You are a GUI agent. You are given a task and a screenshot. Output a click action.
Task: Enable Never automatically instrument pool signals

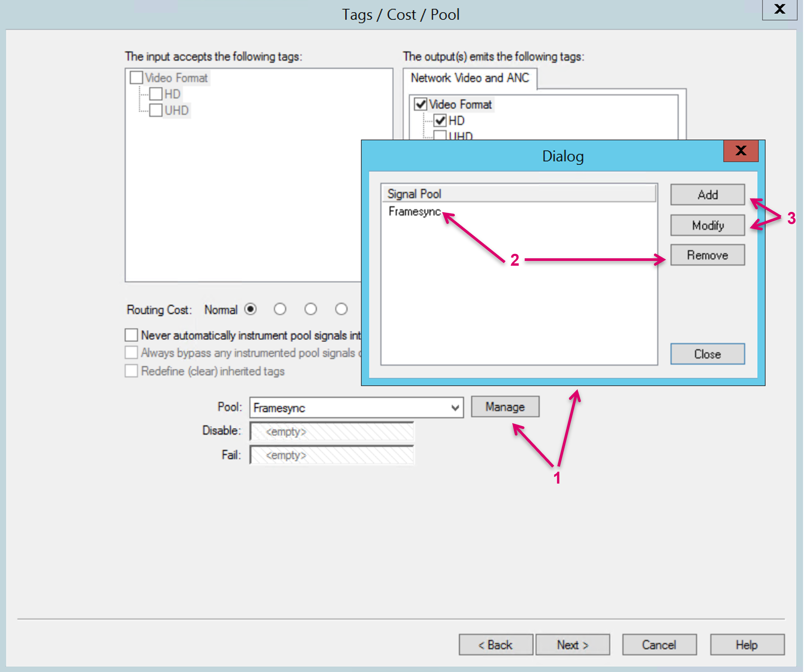(131, 335)
